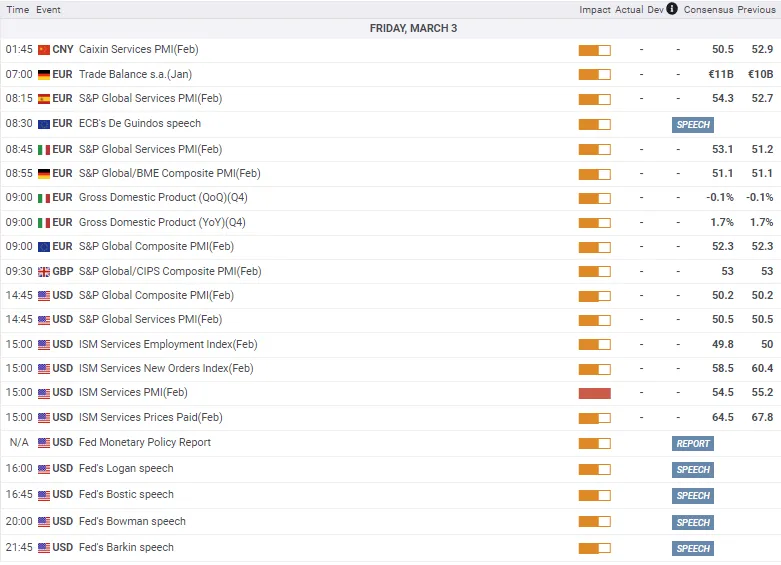Open ECB's De Guindos speech event
This screenshot has width=781, height=565.
(x=139, y=123)
